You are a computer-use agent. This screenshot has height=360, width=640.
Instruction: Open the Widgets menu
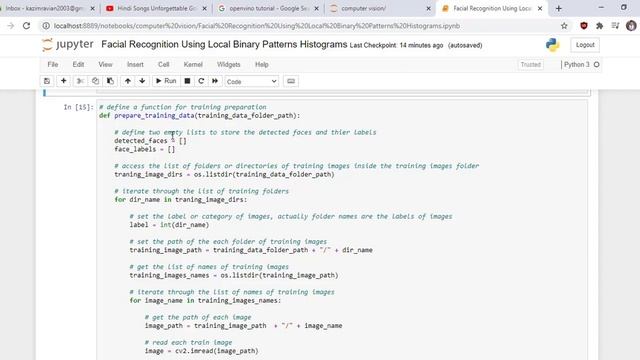[229, 64]
